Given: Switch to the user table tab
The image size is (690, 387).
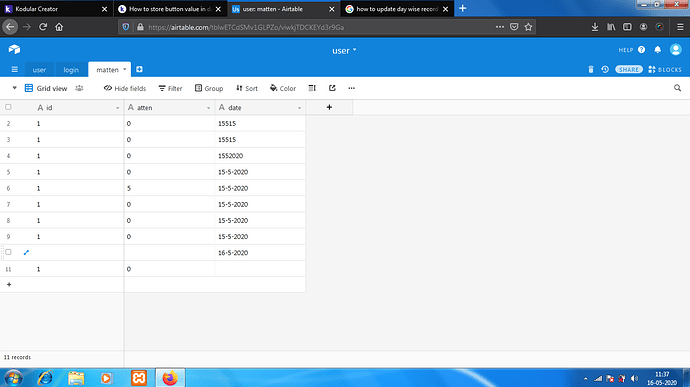Looking at the screenshot, I should pos(39,70).
